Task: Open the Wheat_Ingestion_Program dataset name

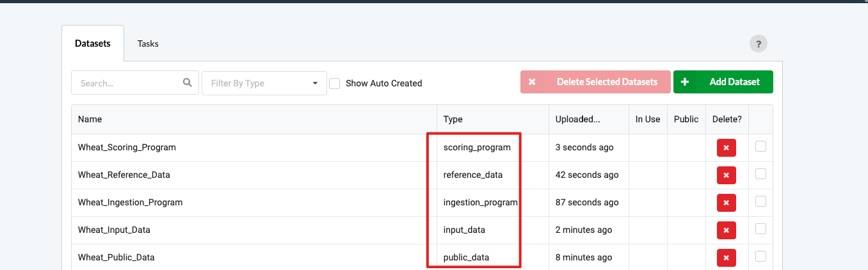Action: [x=131, y=203]
